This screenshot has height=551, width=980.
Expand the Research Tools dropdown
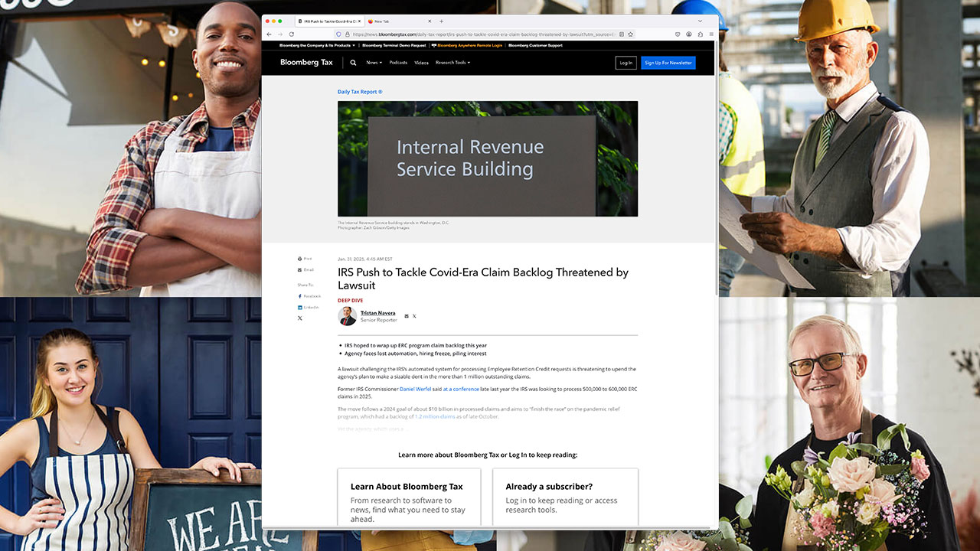(452, 63)
